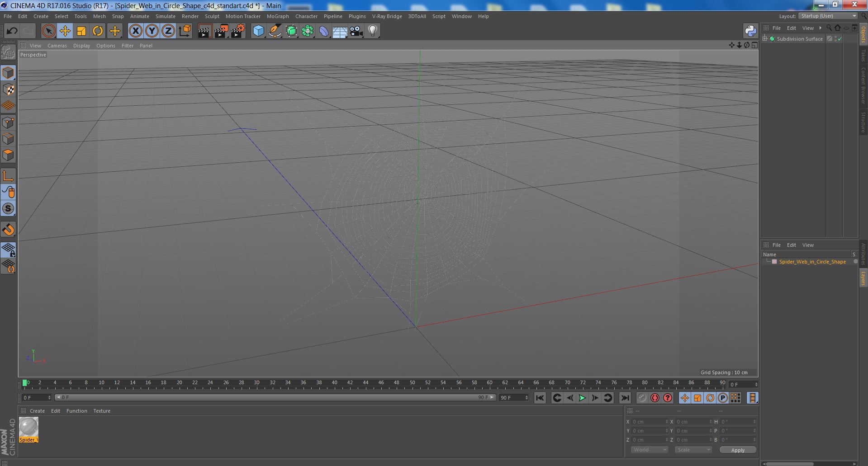The width and height of the screenshot is (868, 466).
Task: Switch to Model mode
Action: click(x=9, y=73)
